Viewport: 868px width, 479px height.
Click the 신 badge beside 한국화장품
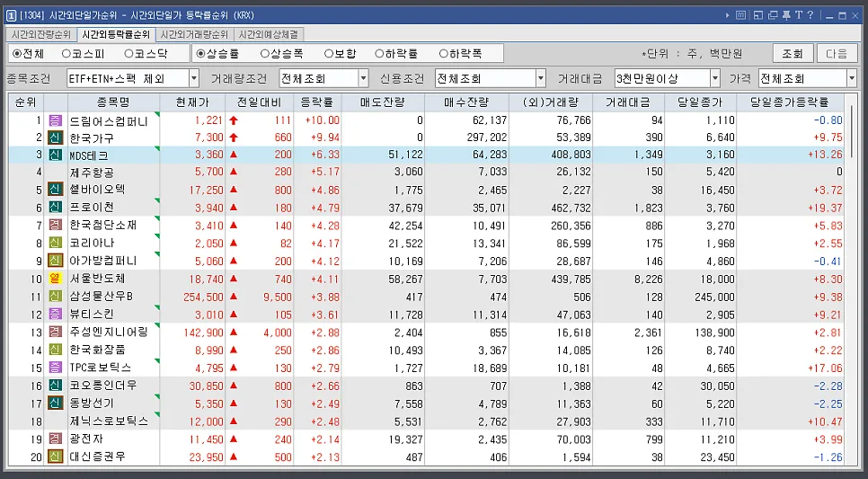point(55,350)
